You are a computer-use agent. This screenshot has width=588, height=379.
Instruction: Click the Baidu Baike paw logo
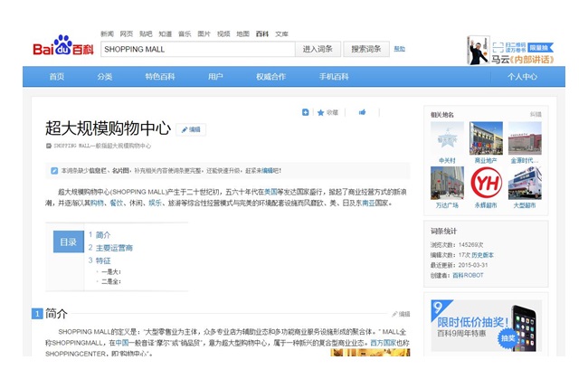pos(63,45)
